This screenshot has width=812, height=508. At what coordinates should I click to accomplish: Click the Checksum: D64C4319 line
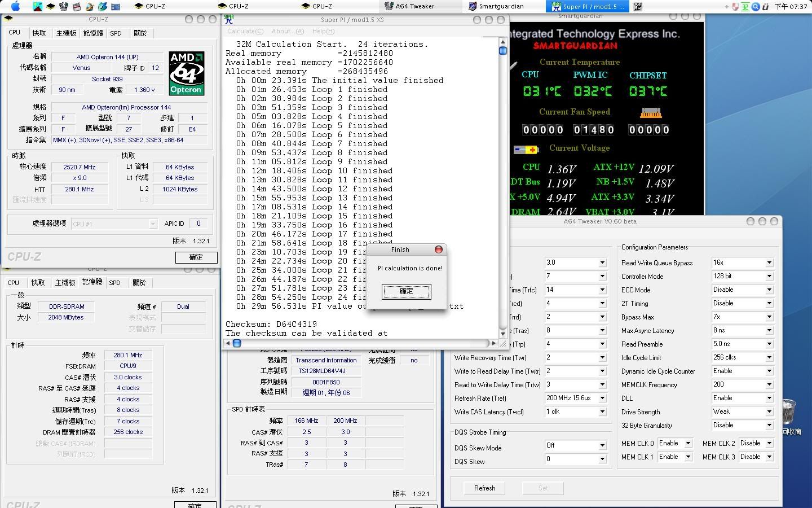[x=271, y=325]
